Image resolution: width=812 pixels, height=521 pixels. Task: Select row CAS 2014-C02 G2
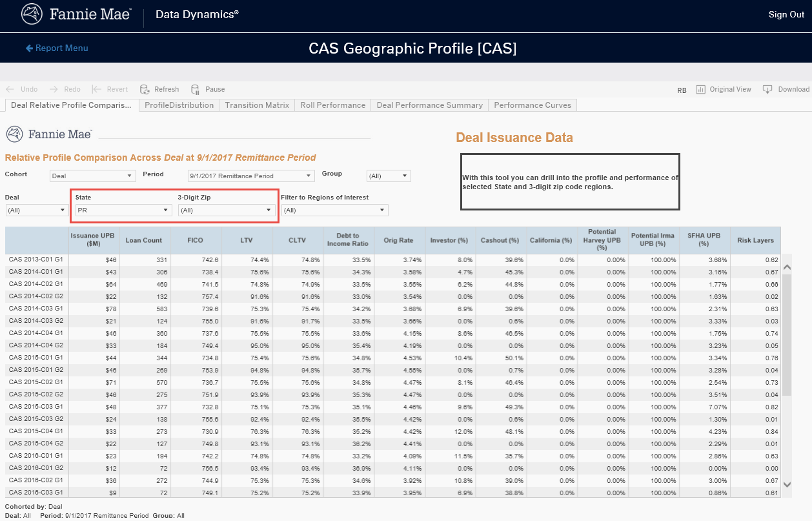click(392, 296)
